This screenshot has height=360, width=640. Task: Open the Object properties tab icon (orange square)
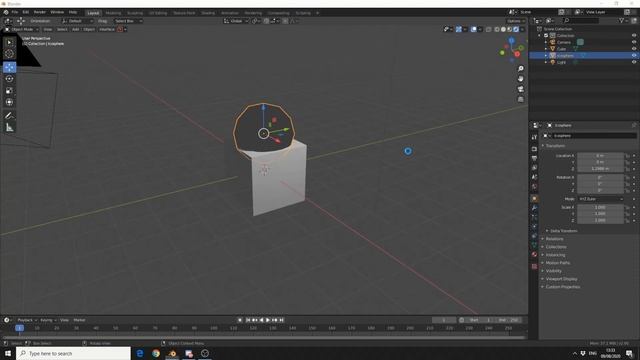[534, 199]
